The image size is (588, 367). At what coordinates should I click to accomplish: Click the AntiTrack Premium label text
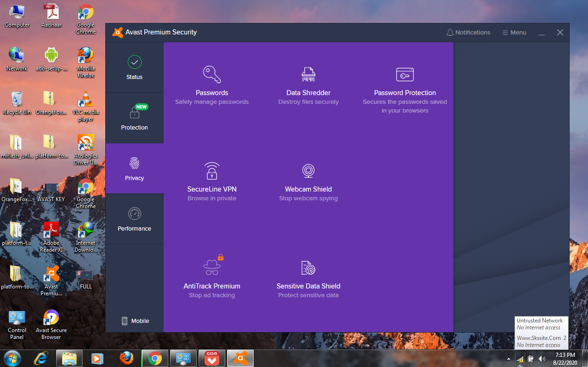click(212, 286)
